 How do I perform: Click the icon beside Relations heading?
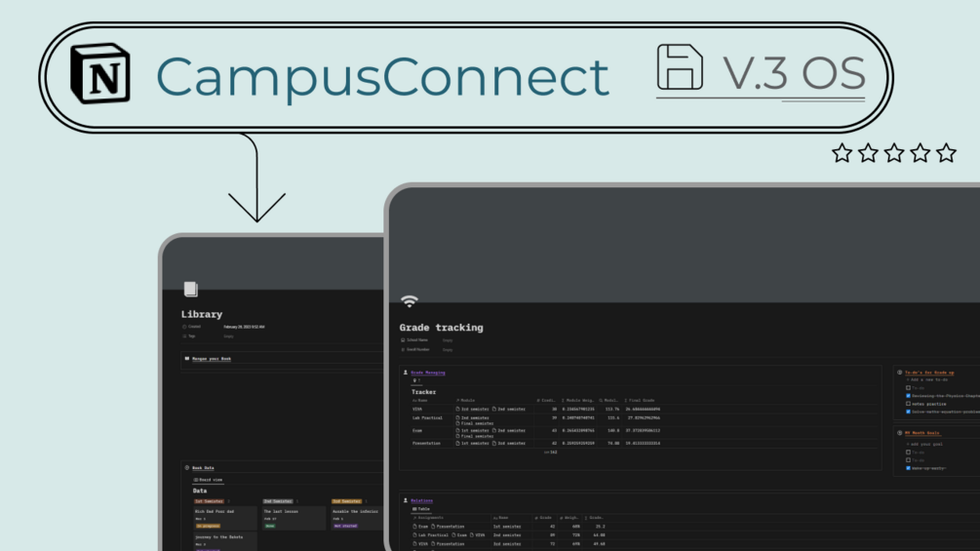tap(405, 500)
